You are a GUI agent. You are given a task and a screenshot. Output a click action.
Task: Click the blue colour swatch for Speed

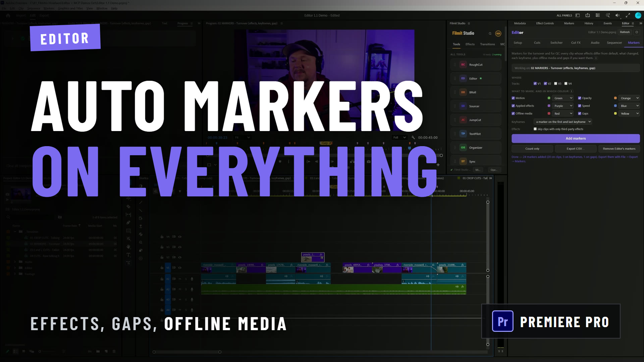pos(615,106)
